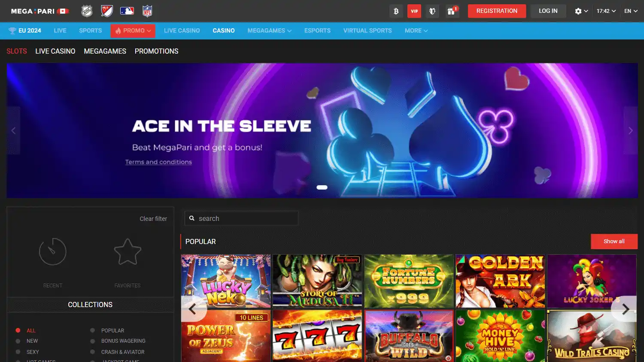This screenshot has height=362, width=644.
Task: Open the NFL league shortcut icon
Action: tap(147, 11)
